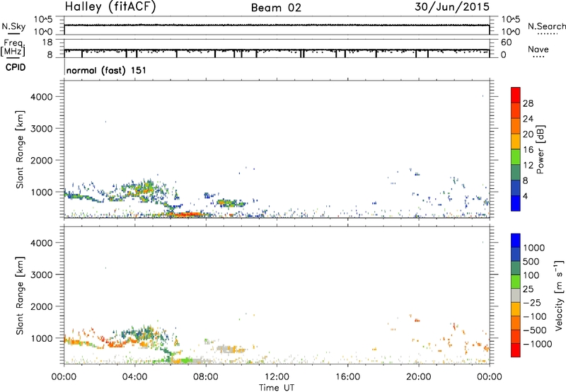Image resolution: width=566 pixels, height=392 pixels.
Task: Click the blue bottom of the power color bar
Action: pyautogui.click(x=516, y=203)
